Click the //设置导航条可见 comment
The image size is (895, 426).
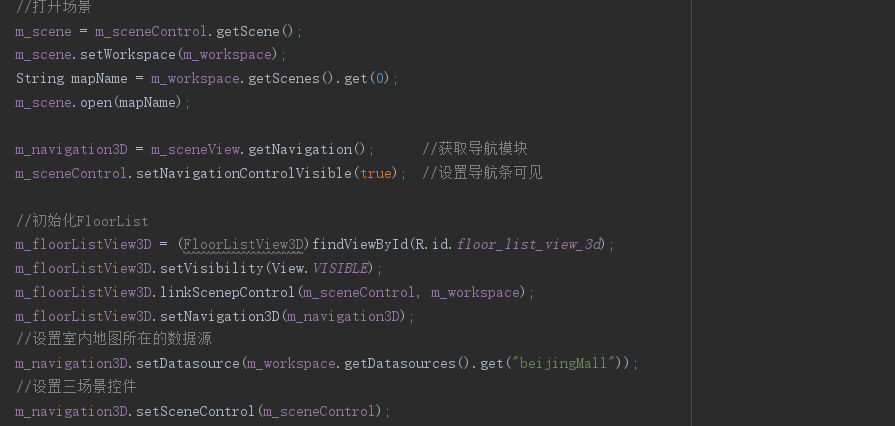coord(482,173)
